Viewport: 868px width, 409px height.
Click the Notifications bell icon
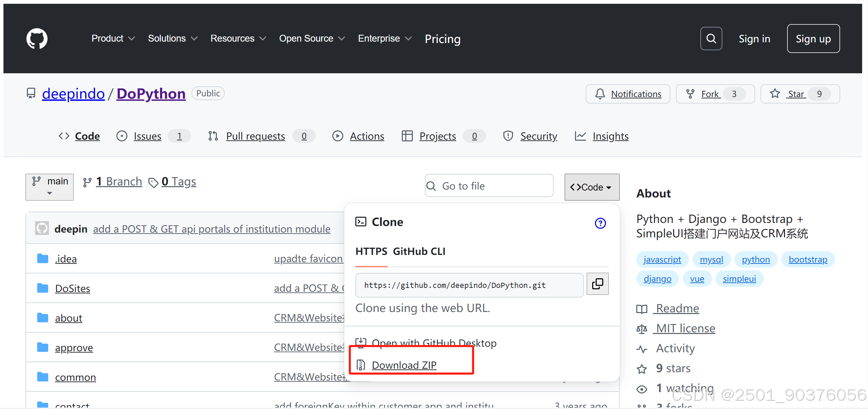(600, 94)
